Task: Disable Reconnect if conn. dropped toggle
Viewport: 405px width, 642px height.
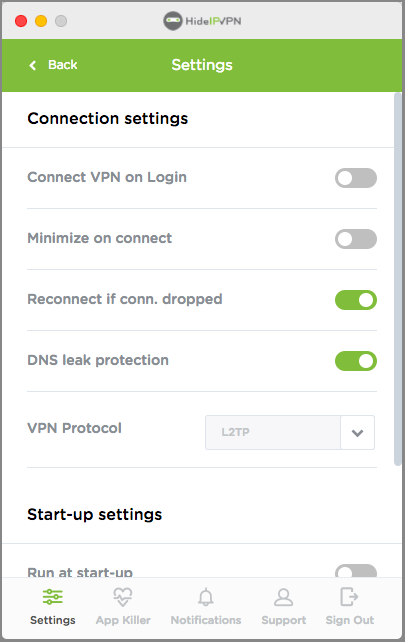Action: pyautogui.click(x=356, y=300)
